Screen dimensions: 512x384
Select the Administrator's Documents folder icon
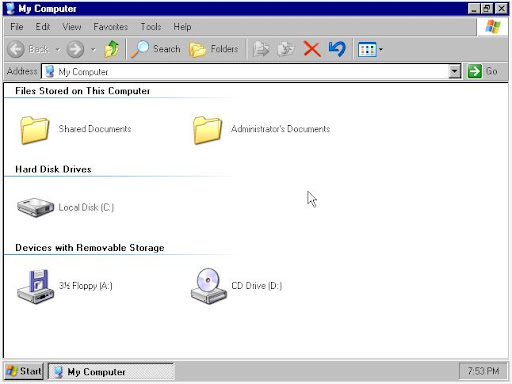[x=207, y=130]
